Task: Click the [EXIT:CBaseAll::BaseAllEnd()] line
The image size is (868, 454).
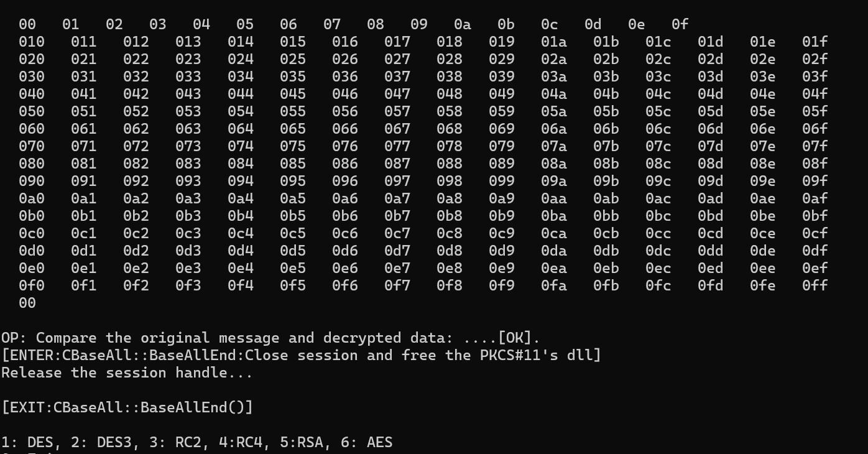Action: point(127,407)
